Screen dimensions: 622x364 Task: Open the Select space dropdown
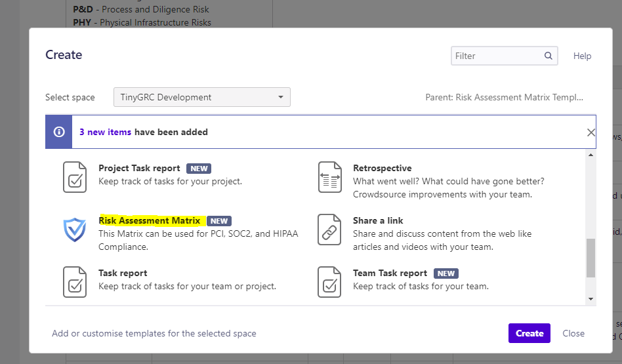click(202, 97)
